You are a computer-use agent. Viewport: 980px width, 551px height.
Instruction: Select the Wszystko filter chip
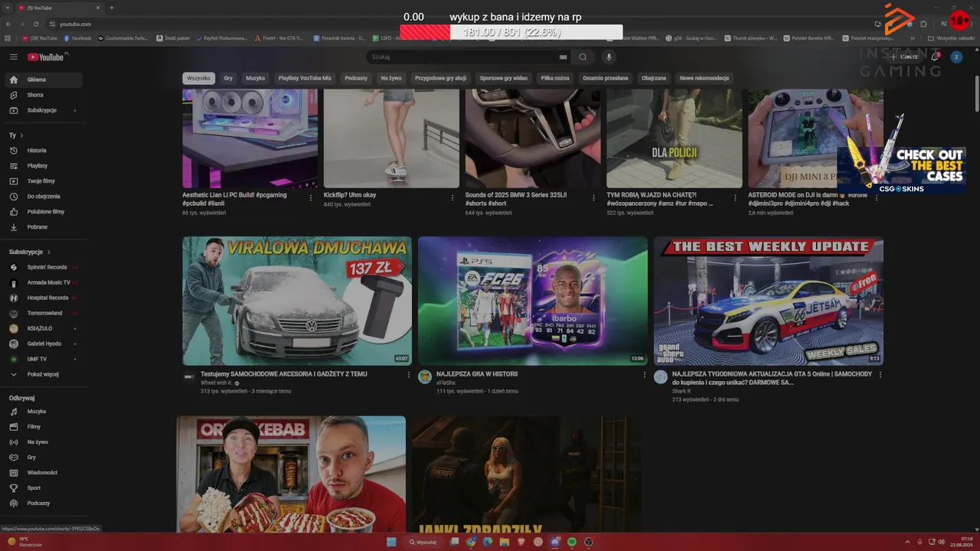(198, 78)
